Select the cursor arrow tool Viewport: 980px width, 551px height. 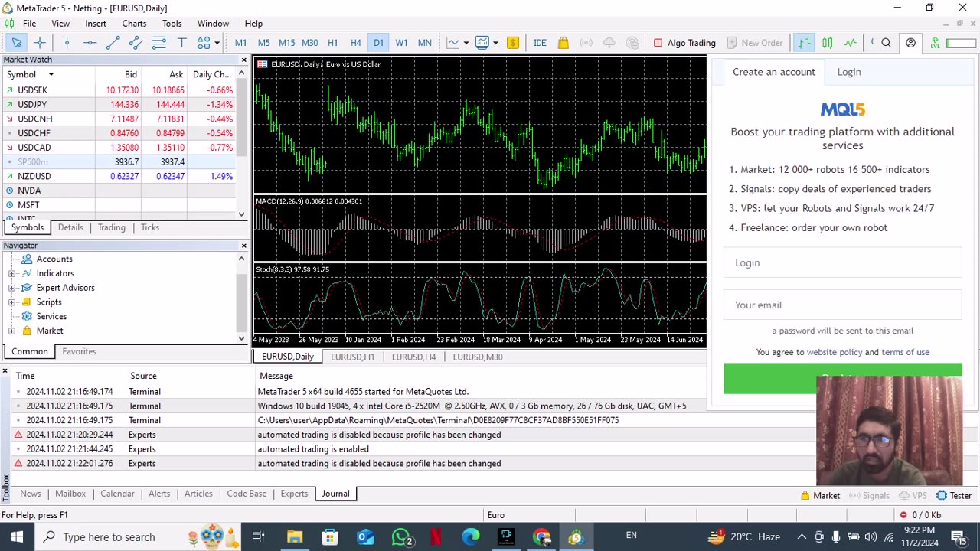(17, 43)
